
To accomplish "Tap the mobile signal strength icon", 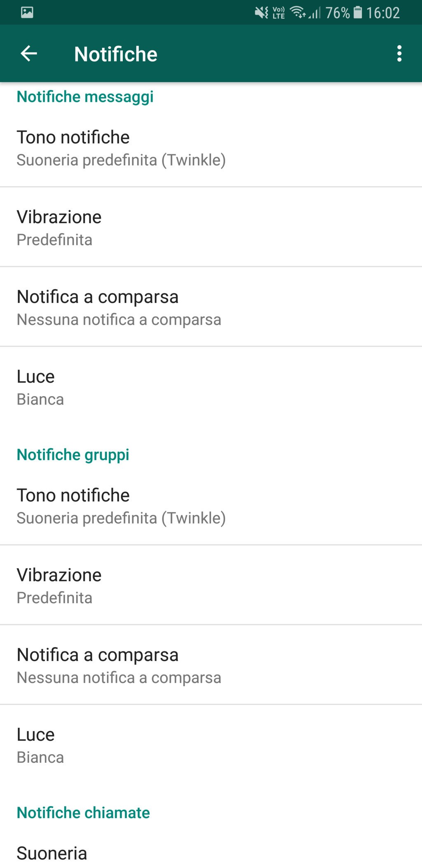I will (x=315, y=13).
